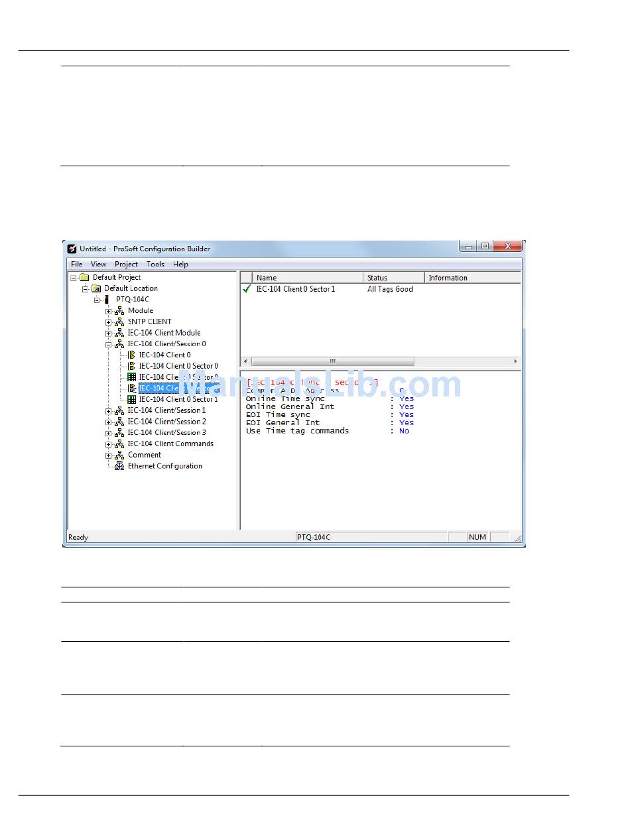Click the Ethernet Configuration icon
This screenshot has width=630, height=840.
pos(119,466)
